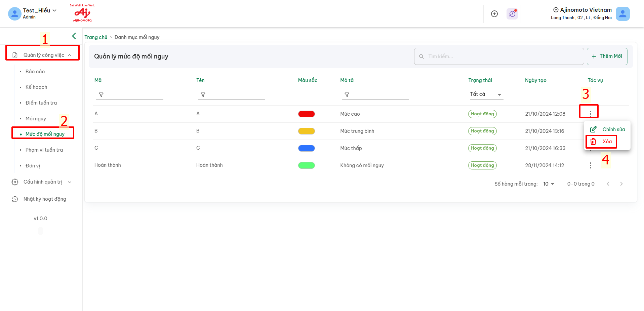Image resolution: width=644 pixels, height=311 pixels.
Task: Click the Danh mục mối nguy breadcrumb
Action: (137, 37)
